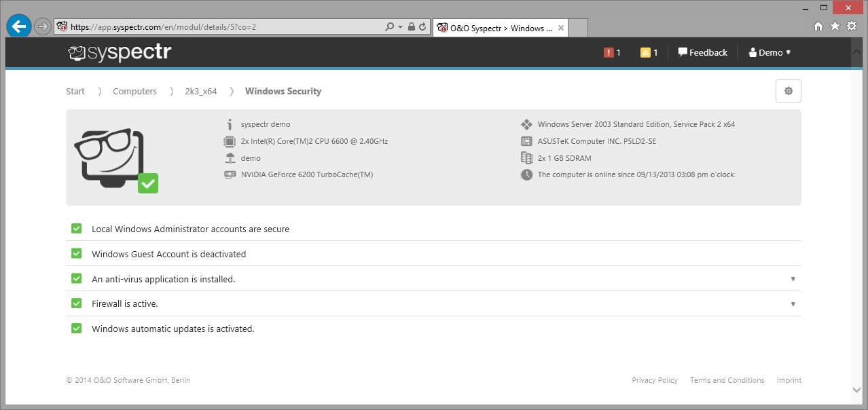Click the 2014 O&O Software GmbH copyright text
Viewport: 868px width, 410px height.
click(128, 380)
